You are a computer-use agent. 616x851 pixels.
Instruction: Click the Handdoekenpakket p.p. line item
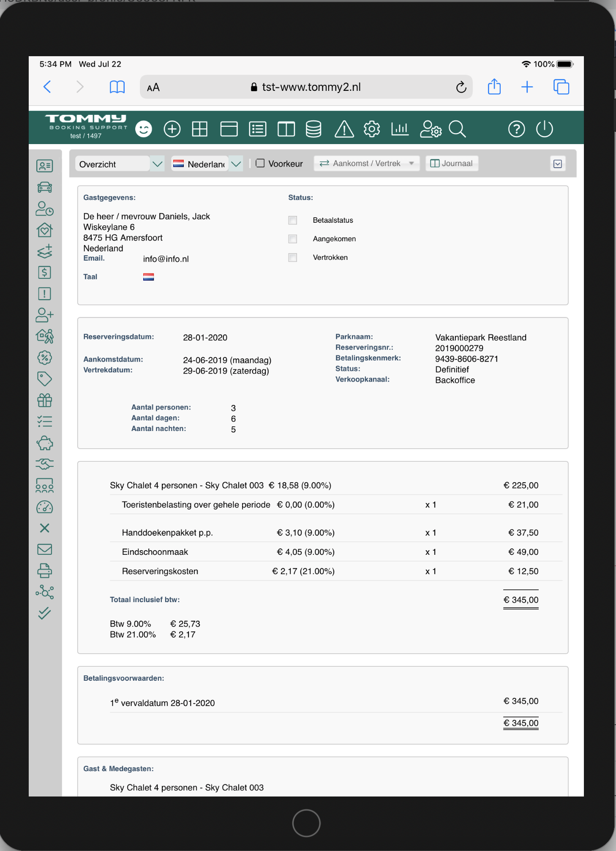click(x=336, y=532)
